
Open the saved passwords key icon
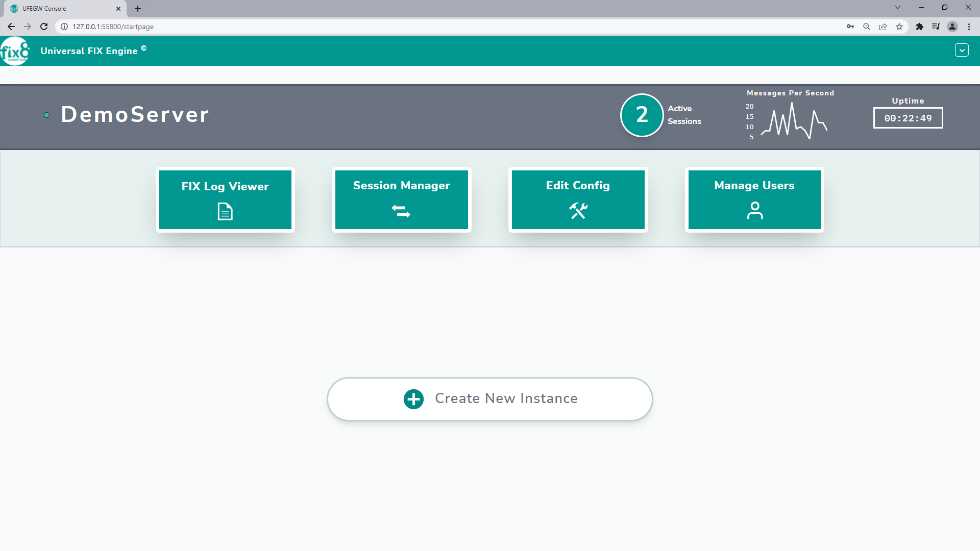pyautogui.click(x=850, y=27)
